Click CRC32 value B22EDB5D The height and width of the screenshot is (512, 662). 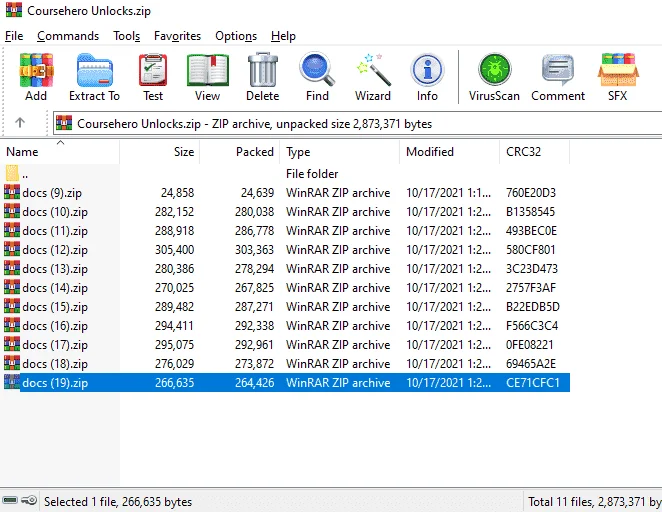(533, 307)
